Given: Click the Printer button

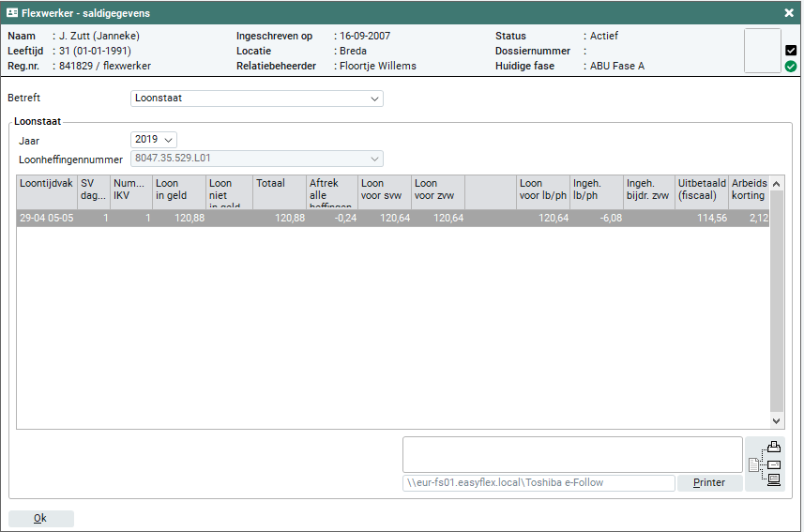Looking at the screenshot, I should [709, 483].
